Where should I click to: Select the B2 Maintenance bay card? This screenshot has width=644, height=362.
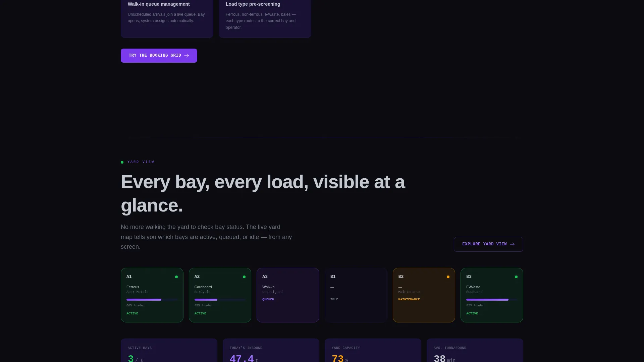(x=424, y=295)
